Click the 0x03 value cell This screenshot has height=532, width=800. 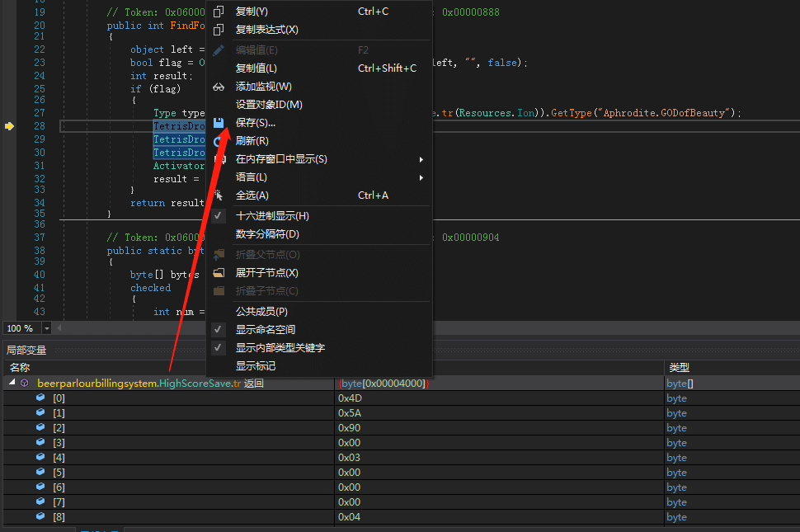click(499, 457)
